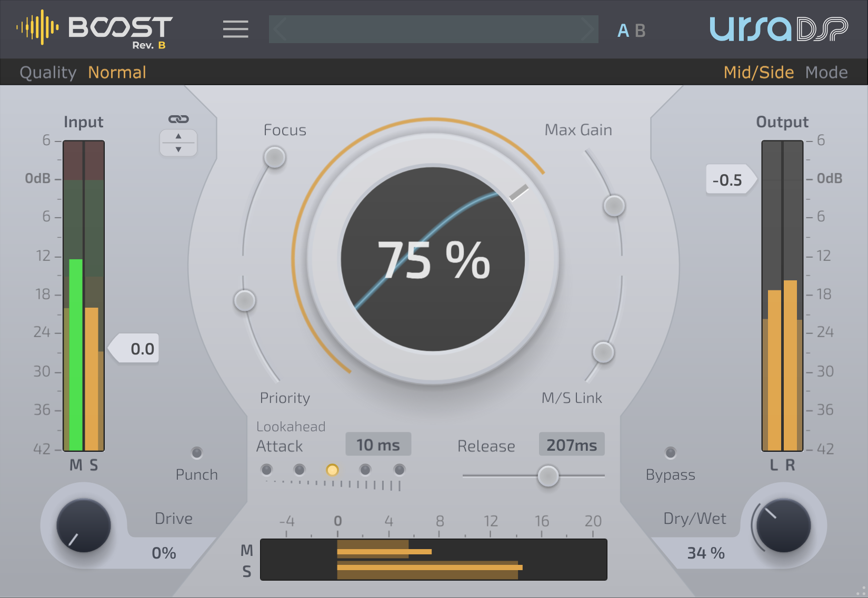Click the M/S Link slider handle
Screen dimensions: 868x598
click(603, 352)
